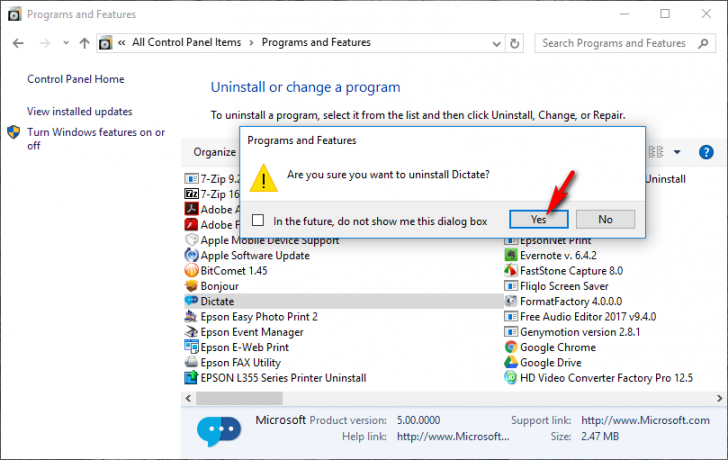The width and height of the screenshot is (728, 460).
Task: Select the Evernote v. 6.4.2 icon
Action: 511,255
